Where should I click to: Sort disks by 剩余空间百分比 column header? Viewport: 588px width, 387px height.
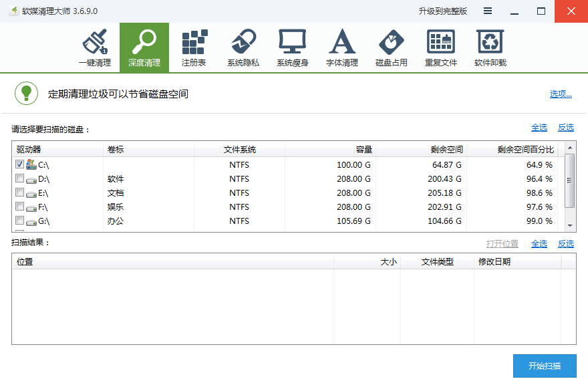(512, 149)
